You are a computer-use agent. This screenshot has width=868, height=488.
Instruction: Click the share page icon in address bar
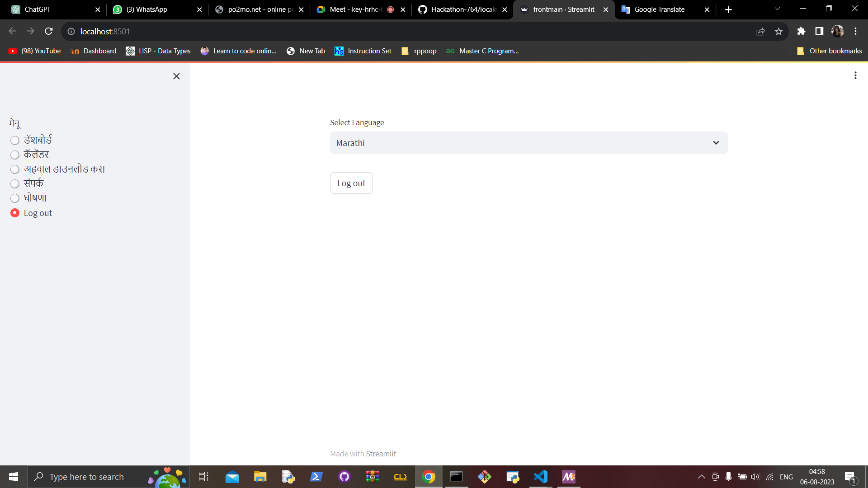(x=760, y=31)
